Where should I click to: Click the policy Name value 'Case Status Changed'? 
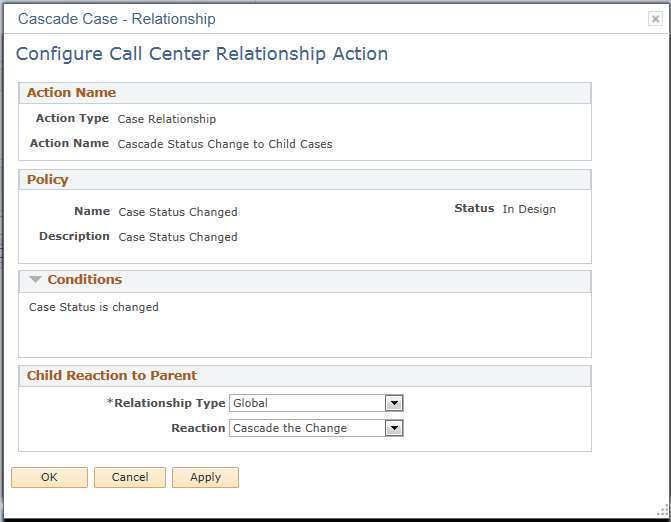(178, 212)
